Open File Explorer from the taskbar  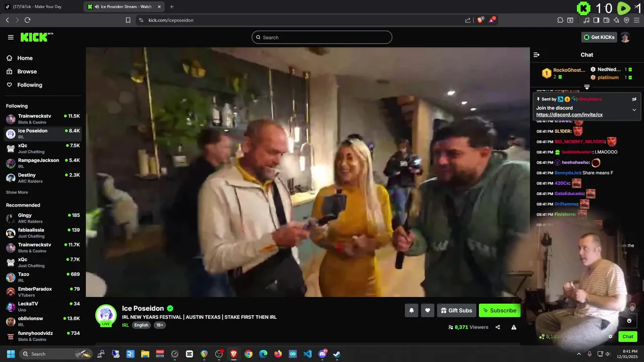(145, 354)
